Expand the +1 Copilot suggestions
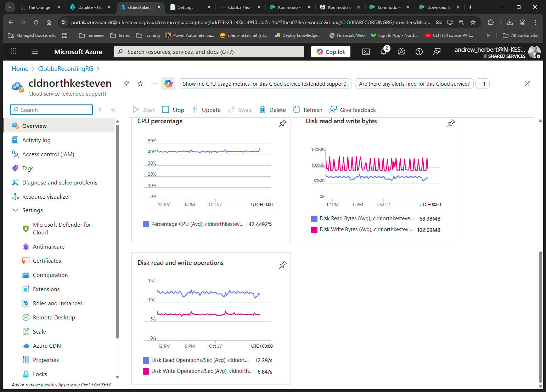Screen dimensions: 546x392 click(x=482, y=84)
